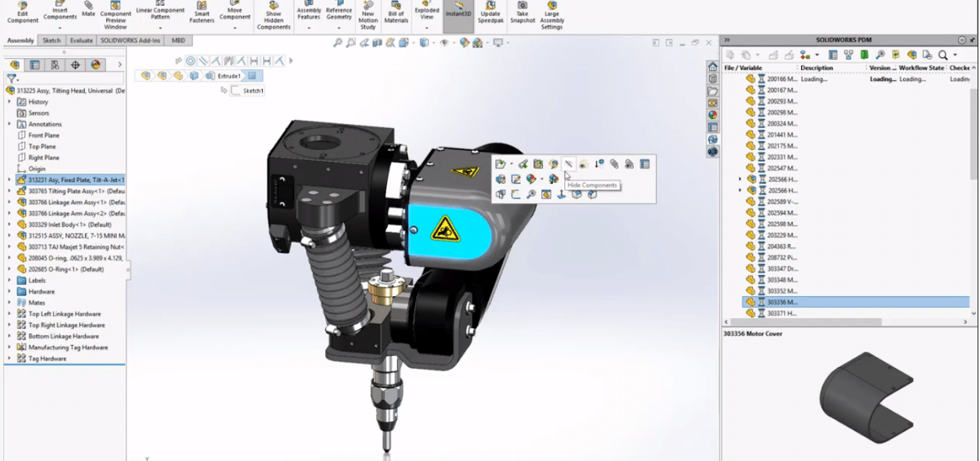Select 303356 row in PDM list

[x=854, y=302]
